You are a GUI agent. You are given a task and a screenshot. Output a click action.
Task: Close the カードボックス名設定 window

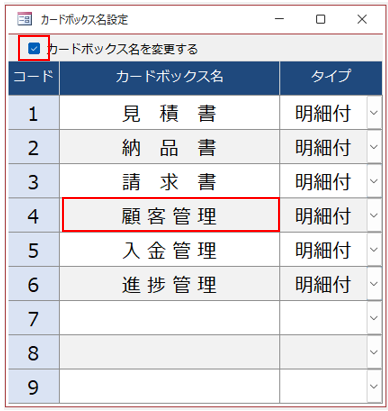point(362,19)
